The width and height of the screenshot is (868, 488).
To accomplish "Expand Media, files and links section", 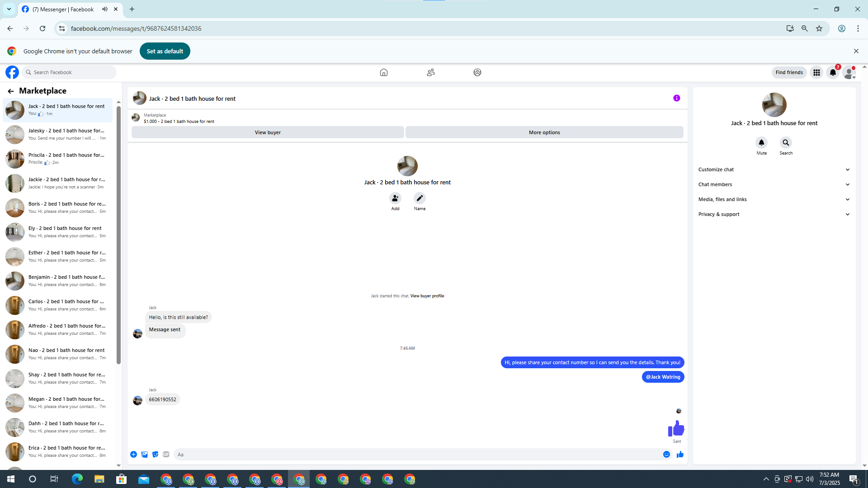I will pos(774,199).
